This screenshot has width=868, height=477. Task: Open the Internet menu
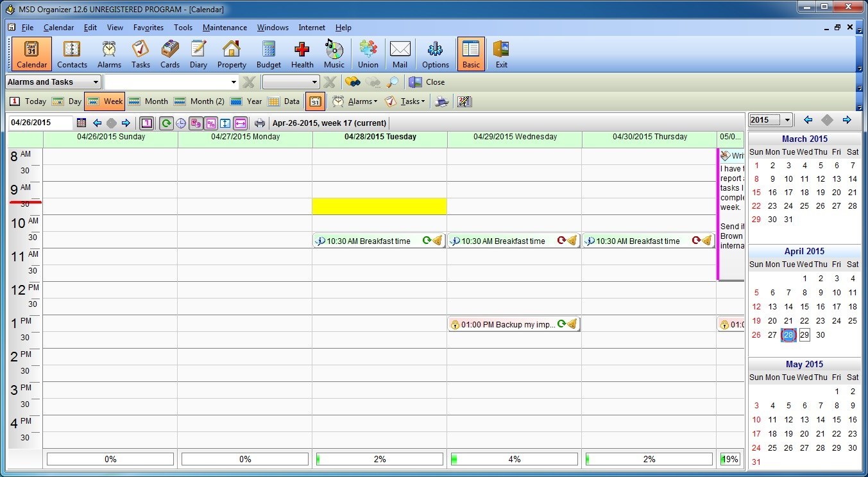coord(312,28)
